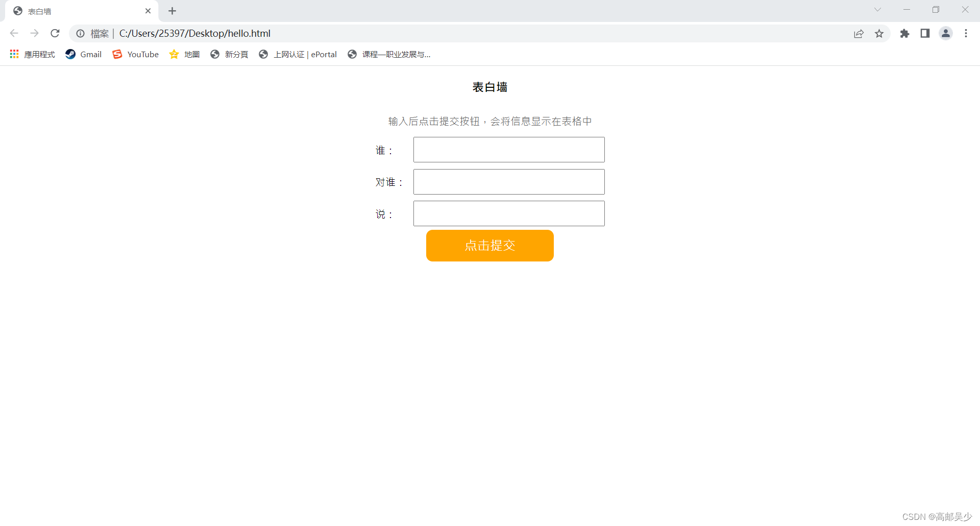
Task: Open the side panel icon
Action: 925,33
